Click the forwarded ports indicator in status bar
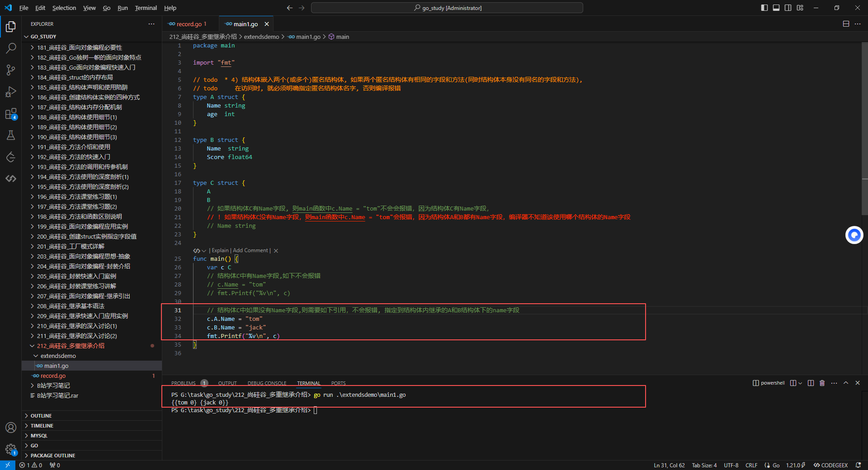This screenshot has height=470, width=868. [x=55, y=465]
